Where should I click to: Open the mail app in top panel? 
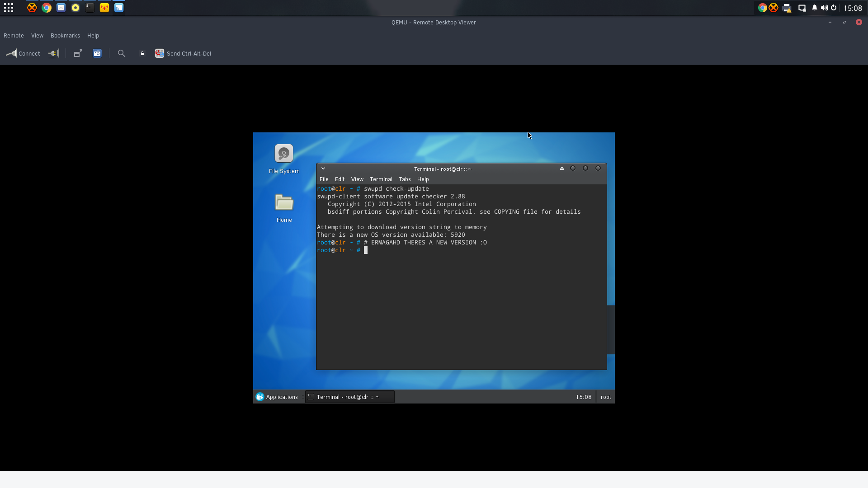pyautogui.click(x=61, y=8)
